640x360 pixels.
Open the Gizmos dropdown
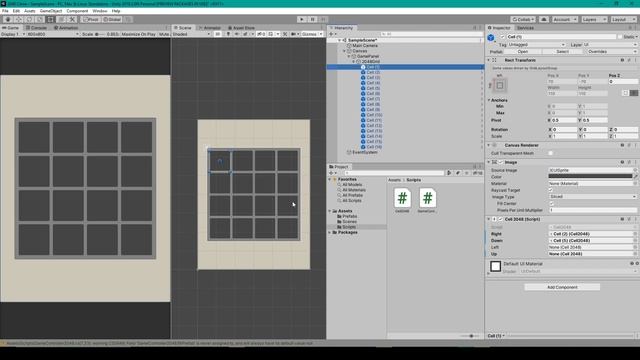pos(312,34)
